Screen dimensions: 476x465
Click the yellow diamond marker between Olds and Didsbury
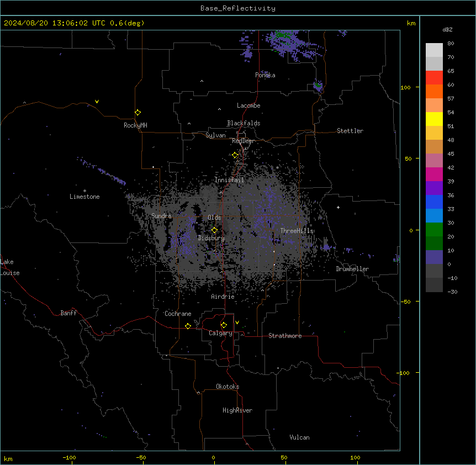214,230
